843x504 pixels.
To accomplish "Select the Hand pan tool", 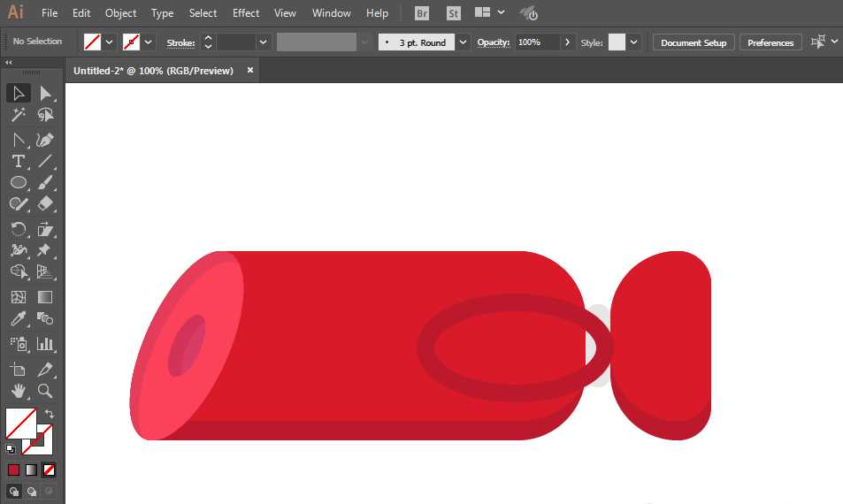I will [19, 391].
